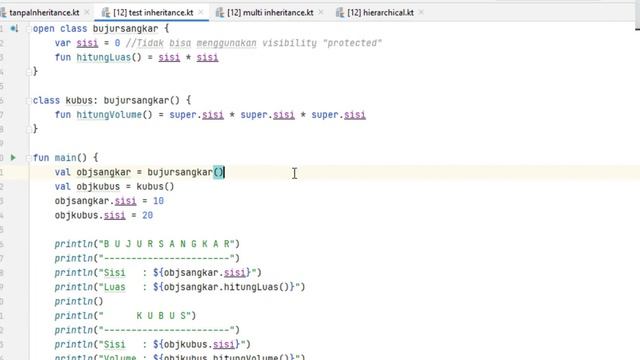Viewport: 640px width, 360px height.
Task: Click the overridden-class gutter icon beside bujursangkar
Action: click(14, 29)
